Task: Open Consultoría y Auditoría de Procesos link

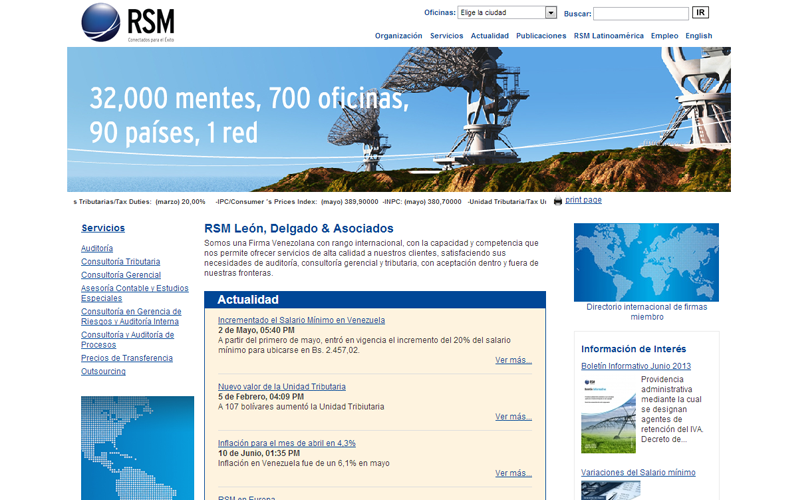Action: point(128,340)
